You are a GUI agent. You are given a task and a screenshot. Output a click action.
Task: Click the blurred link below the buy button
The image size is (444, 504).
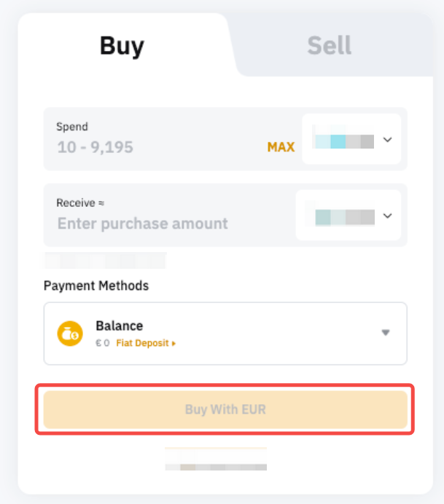tap(216, 459)
